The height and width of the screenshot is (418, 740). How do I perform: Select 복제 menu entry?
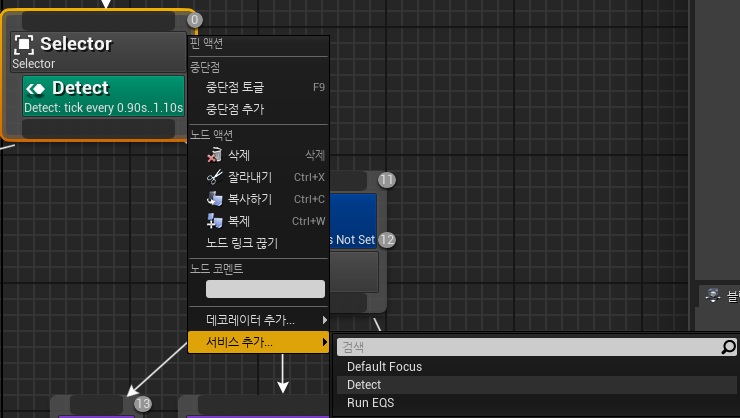tap(258, 221)
